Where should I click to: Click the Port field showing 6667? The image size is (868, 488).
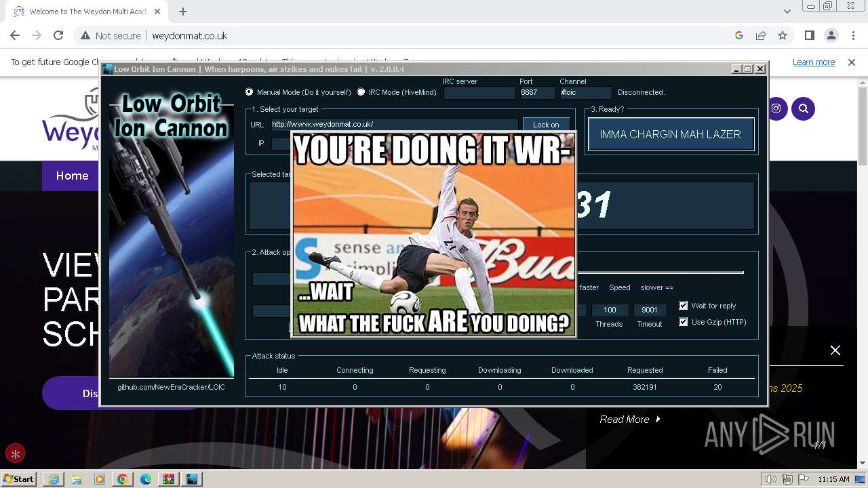[x=537, y=92]
